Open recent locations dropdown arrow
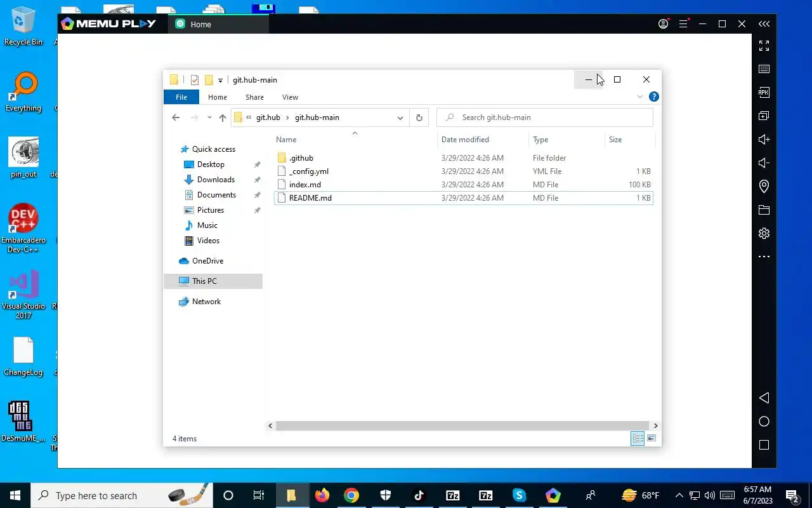The width and height of the screenshot is (812, 508). click(209, 117)
